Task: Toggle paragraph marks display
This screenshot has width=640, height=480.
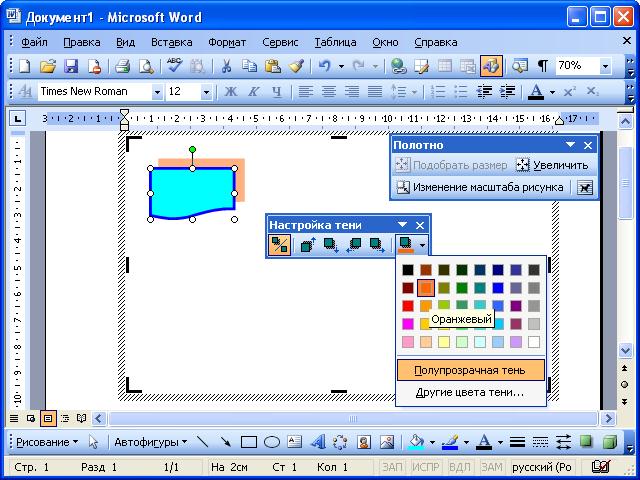Action: coord(542,66)
